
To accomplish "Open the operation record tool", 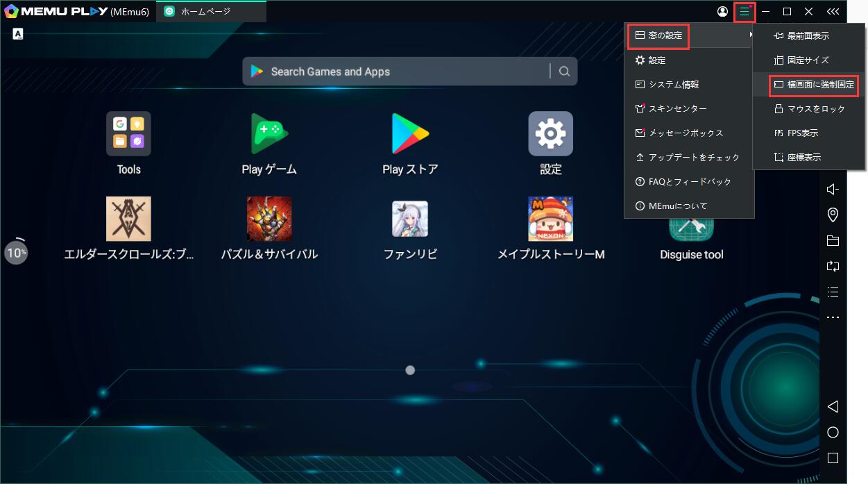I will point(833,292).
